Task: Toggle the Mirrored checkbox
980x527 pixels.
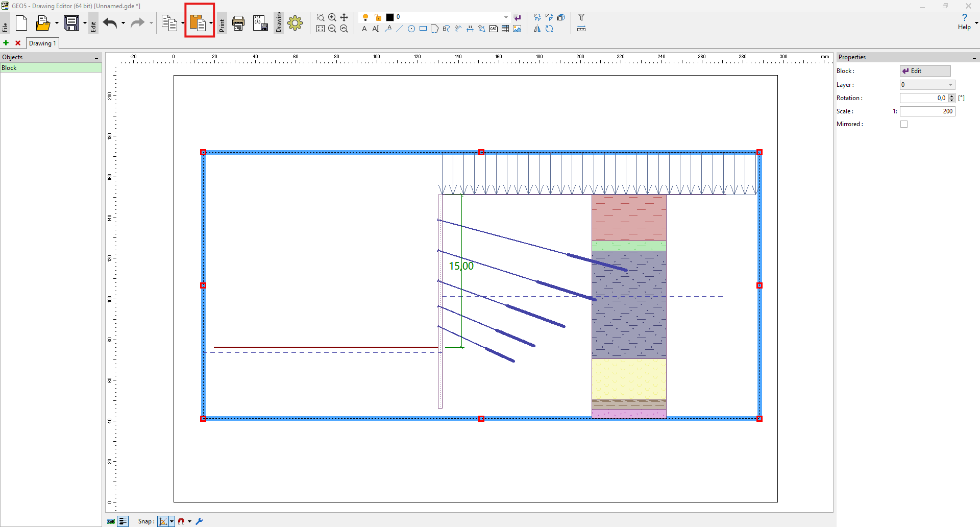Action: (904, 124)
